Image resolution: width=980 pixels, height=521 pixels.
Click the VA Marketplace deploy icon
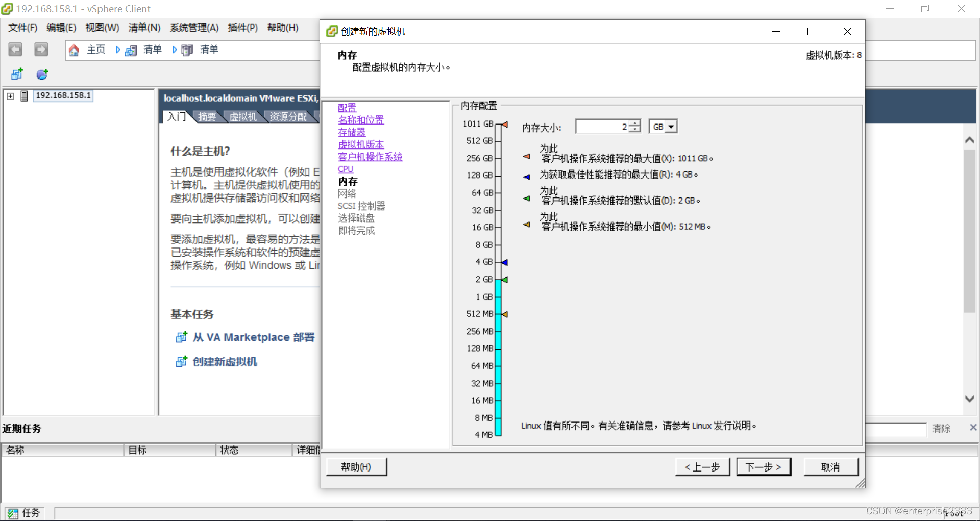pyautogui.click(x=181, y=337)
